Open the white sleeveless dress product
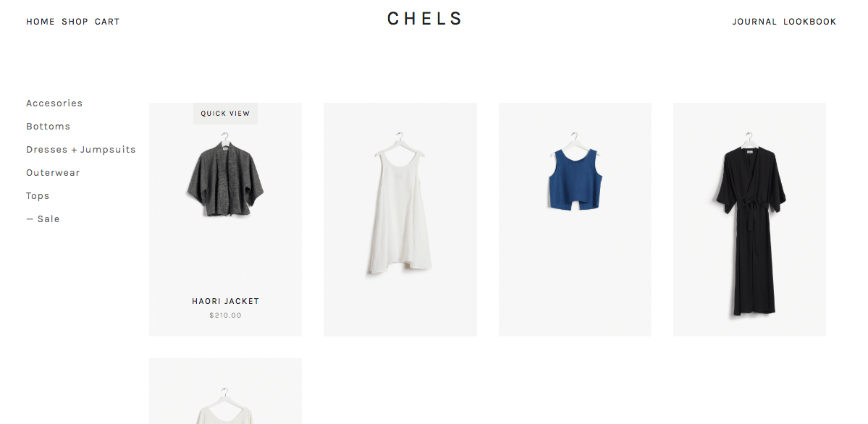This screenshot has width=868, height=424. (x=400, y=219)
